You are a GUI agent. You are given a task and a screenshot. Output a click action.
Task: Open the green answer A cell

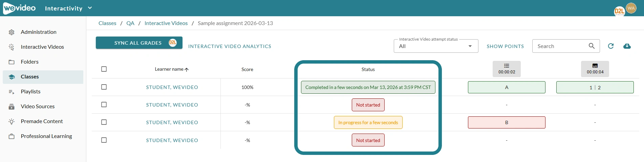click(x=507, y=87)
